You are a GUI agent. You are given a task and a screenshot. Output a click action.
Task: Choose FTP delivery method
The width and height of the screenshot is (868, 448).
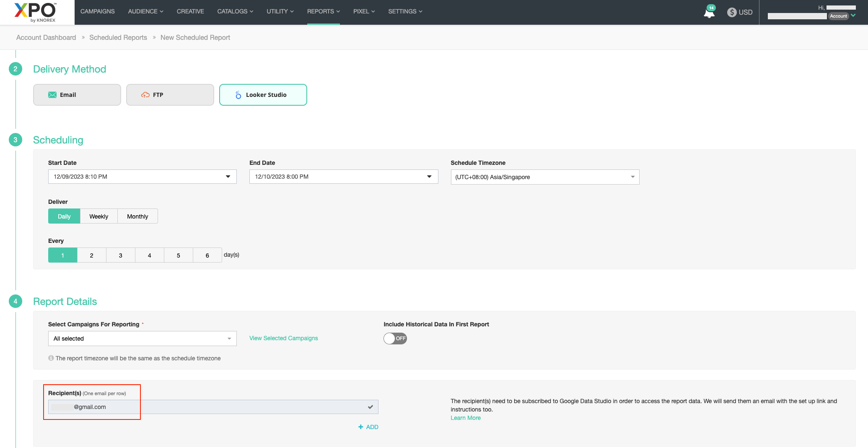click(x=170, y=95)
